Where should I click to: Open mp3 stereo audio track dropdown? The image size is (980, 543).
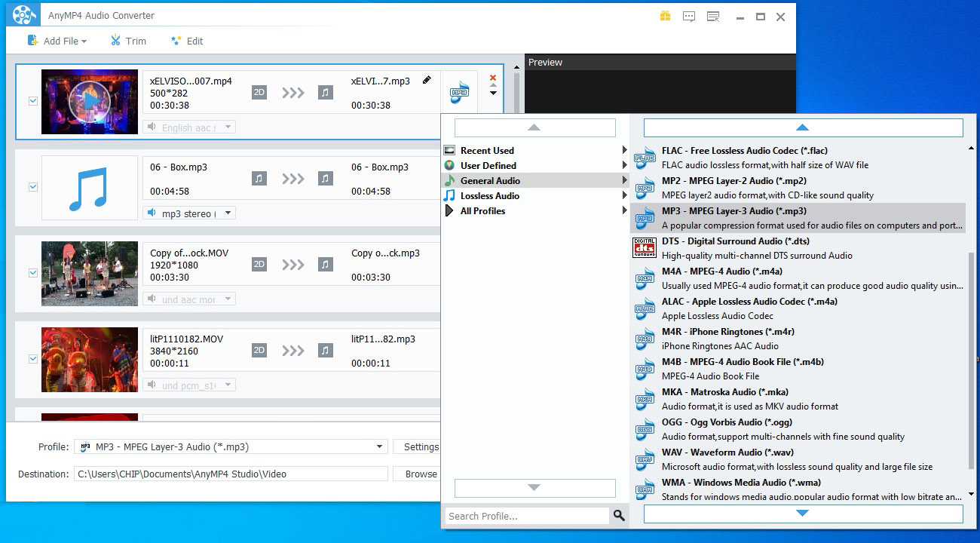tap(189, 213)
